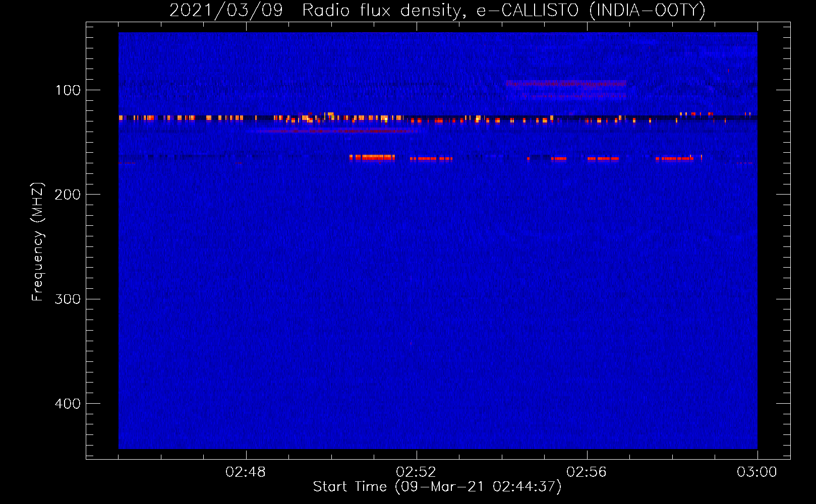Click the 'Start Time (09-Mar-21 02:44:37)' axis label
Image resolution: width=816 pixels, height=504 pixels.
(x=437, y=487)
